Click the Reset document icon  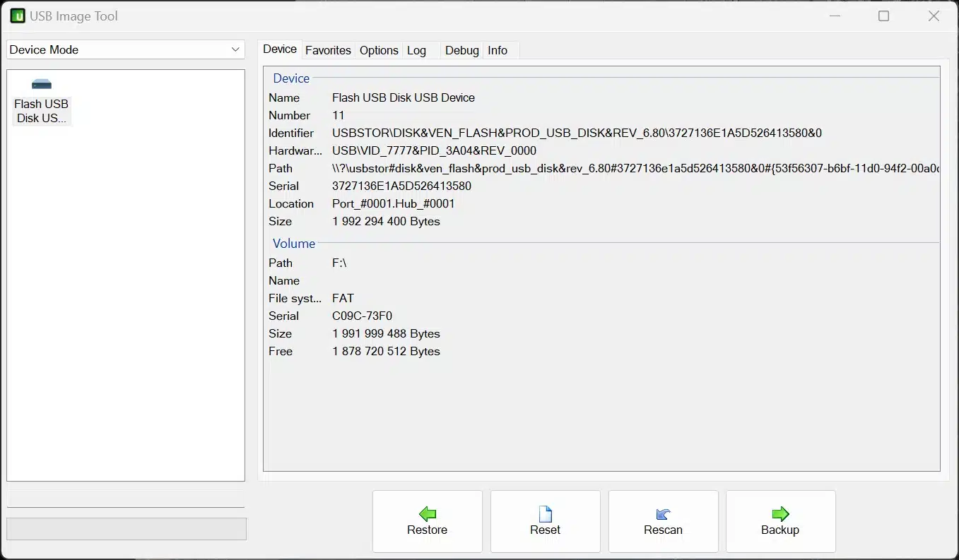point(545,513)
